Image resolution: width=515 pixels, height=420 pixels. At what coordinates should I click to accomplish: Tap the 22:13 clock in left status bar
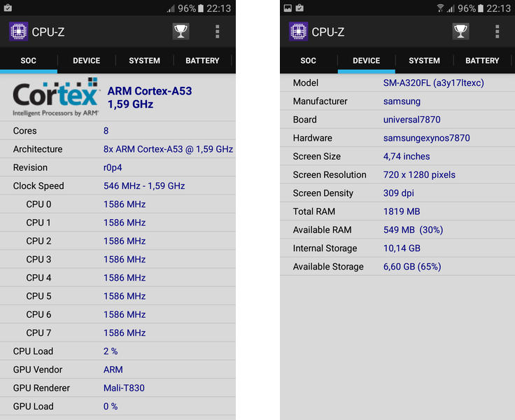point(219,8)
